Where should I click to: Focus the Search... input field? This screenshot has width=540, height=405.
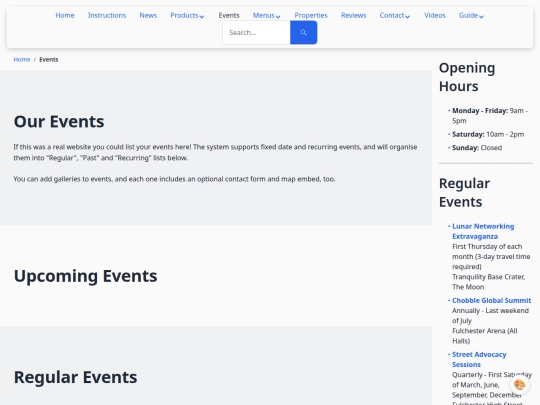click(256, 32)
